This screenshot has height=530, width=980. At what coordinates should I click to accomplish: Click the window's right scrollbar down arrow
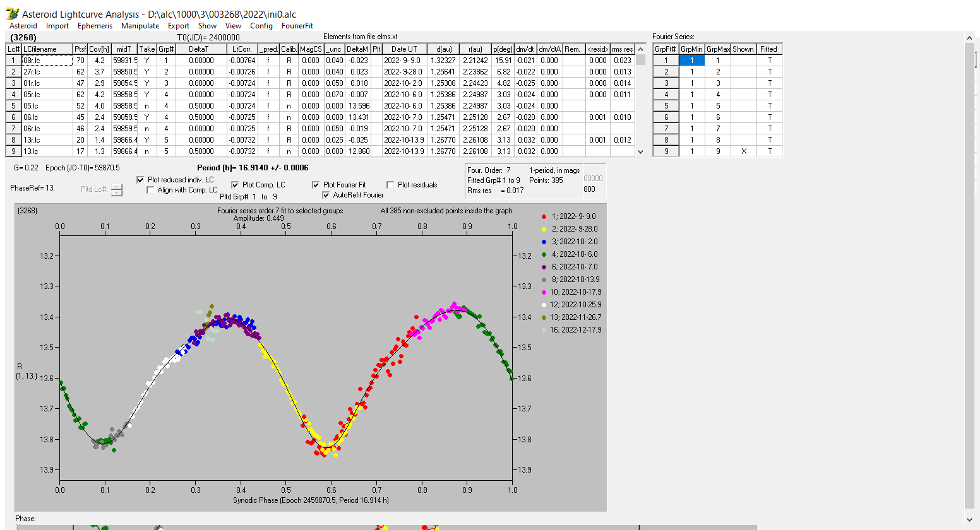click(x=970, y=519)
